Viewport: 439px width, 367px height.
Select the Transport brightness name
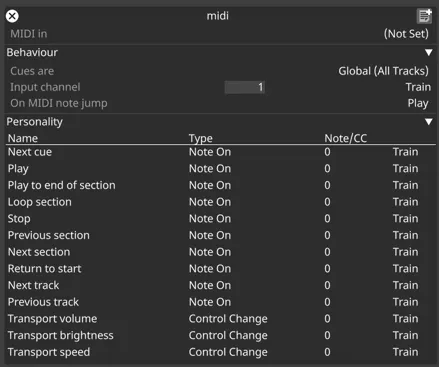61,336
